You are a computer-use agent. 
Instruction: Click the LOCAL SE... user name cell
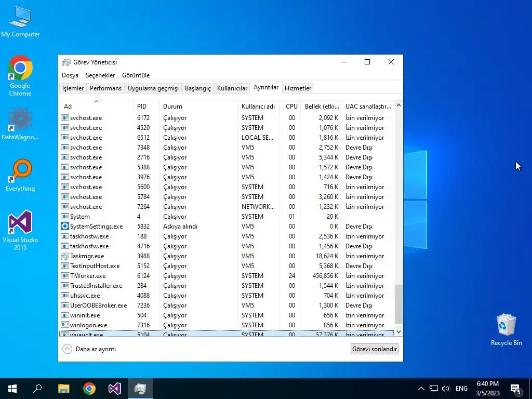257,137
